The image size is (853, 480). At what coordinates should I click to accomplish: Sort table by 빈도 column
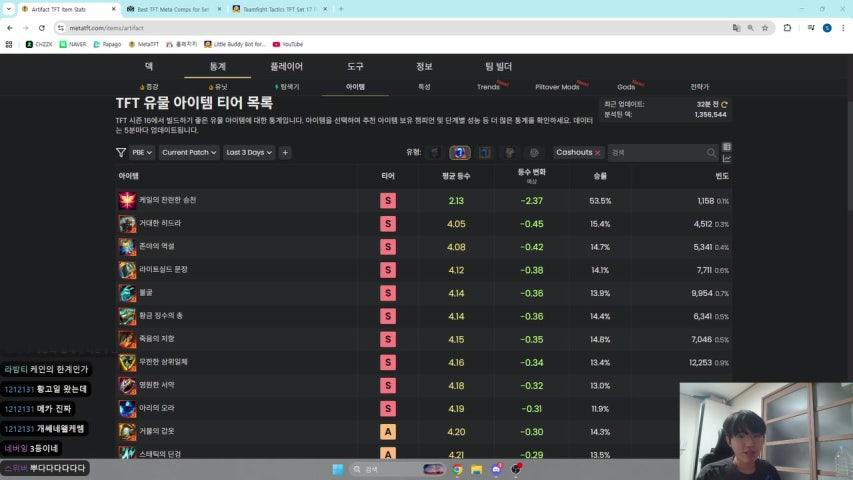pos(722,176)
